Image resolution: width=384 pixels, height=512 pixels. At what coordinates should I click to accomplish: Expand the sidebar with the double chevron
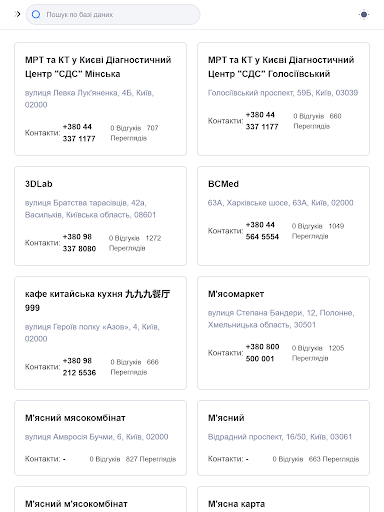pyautogui.click(x=18, y=14)
